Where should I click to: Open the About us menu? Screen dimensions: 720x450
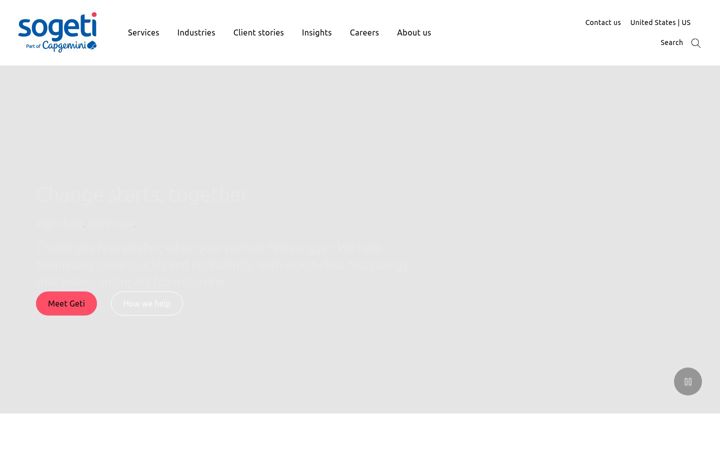click(414, 33)
